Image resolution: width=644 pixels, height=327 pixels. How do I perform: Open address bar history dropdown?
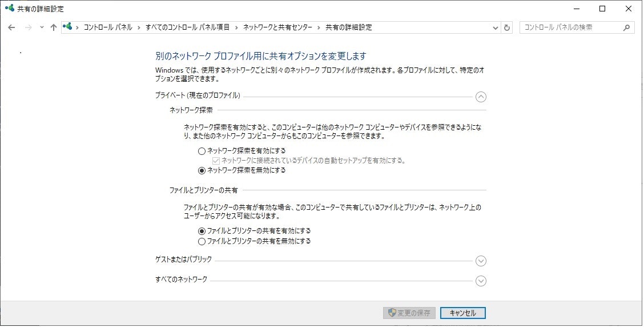pyautogui.click(x=496, y=27)
